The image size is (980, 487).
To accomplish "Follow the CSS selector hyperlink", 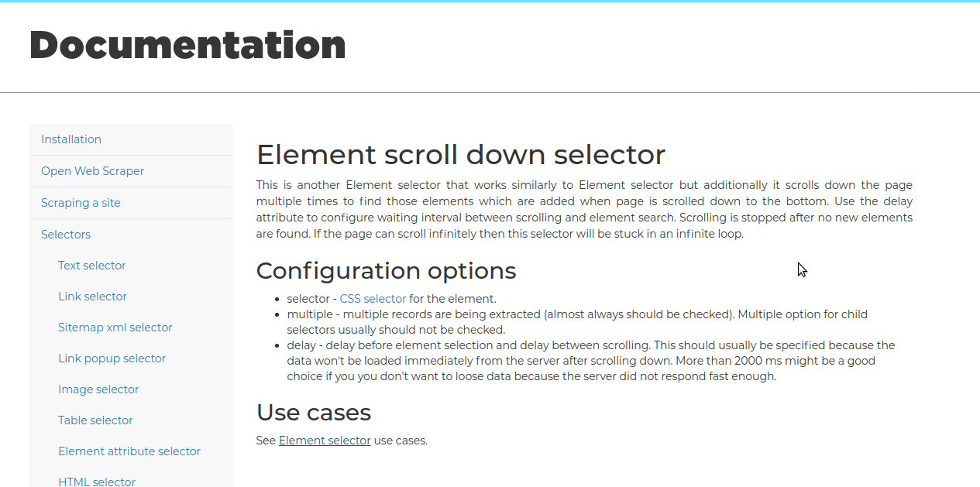I will (373, 299).
